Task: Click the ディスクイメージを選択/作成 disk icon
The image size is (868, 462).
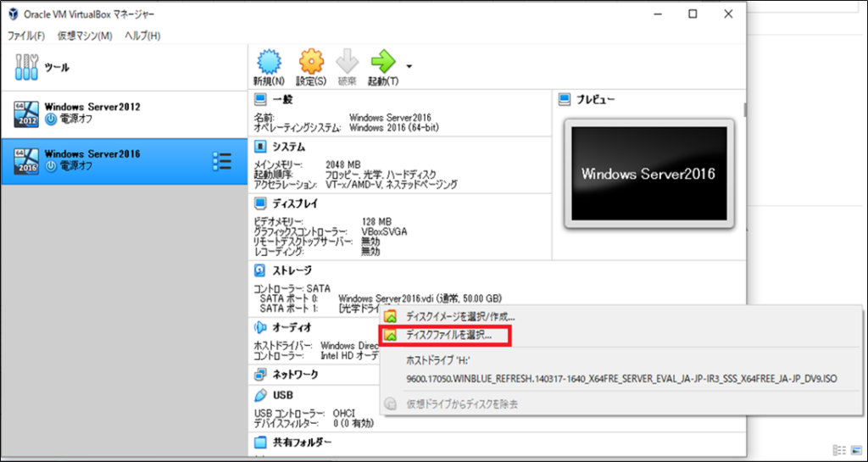Action: pyautogui.click(x=390, y=317)
